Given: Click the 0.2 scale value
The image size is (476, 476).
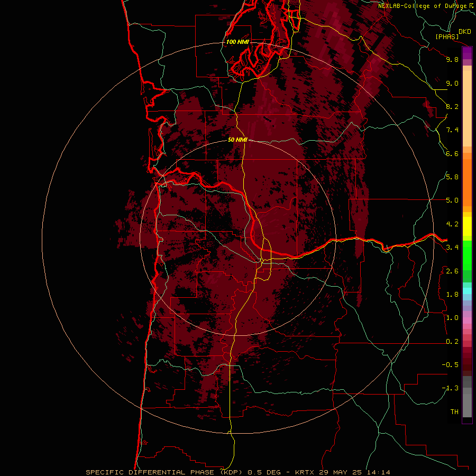Looking at the screenshot, I should [452, 342].
